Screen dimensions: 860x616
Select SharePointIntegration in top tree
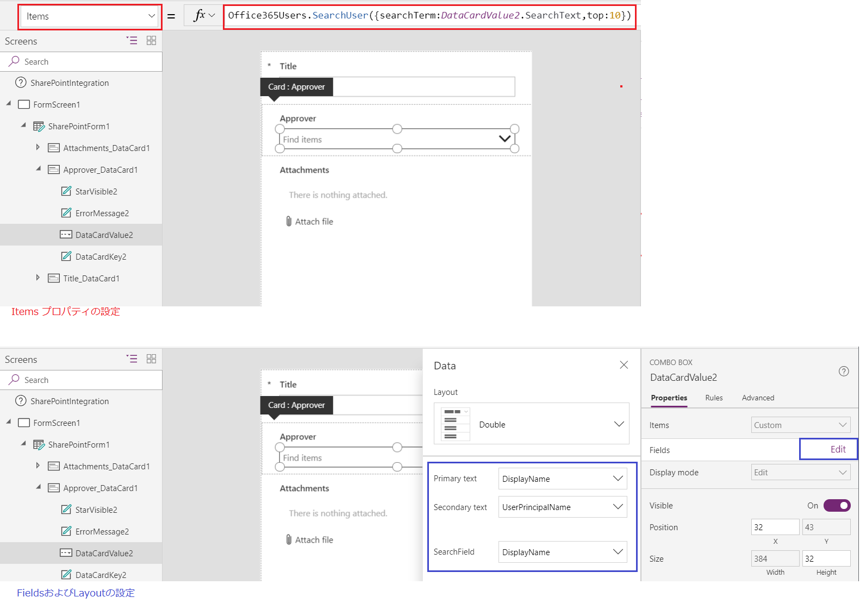click(x=70, y=83)
